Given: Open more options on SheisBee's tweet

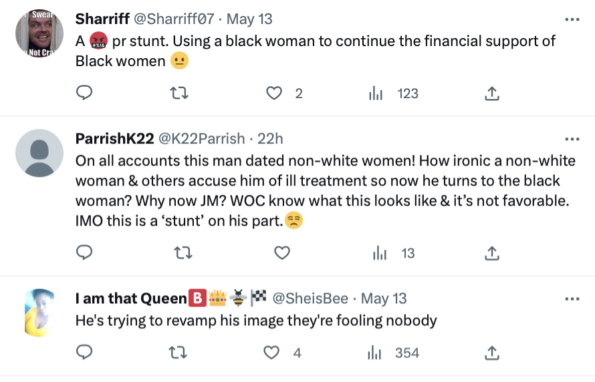Looking at the screenshot, I should point(572,299).
